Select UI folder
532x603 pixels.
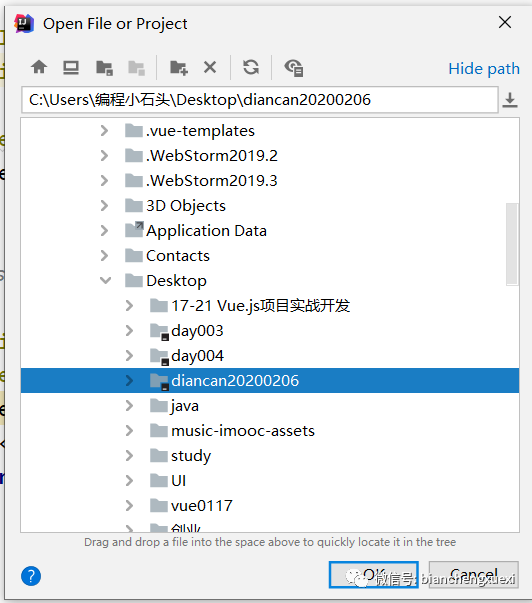point(178,481)
